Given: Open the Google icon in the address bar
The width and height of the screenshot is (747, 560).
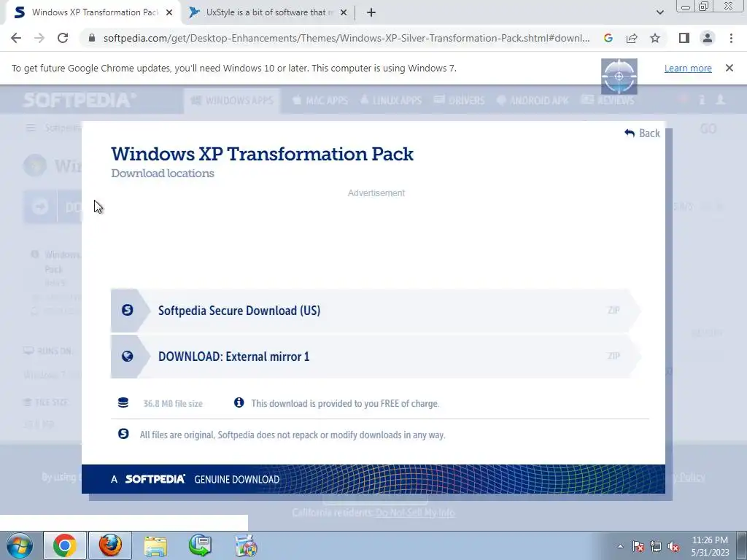Looking at the screenshot, I should 608,38.
